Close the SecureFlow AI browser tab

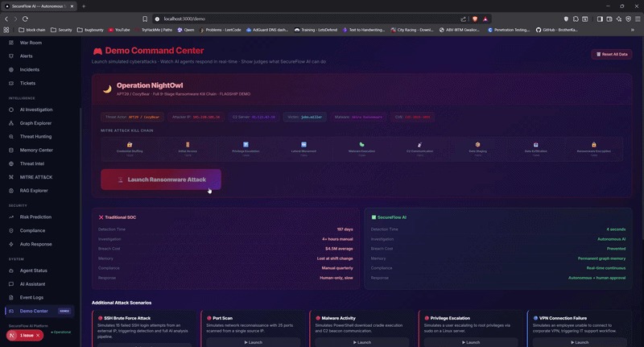point(72,6)
